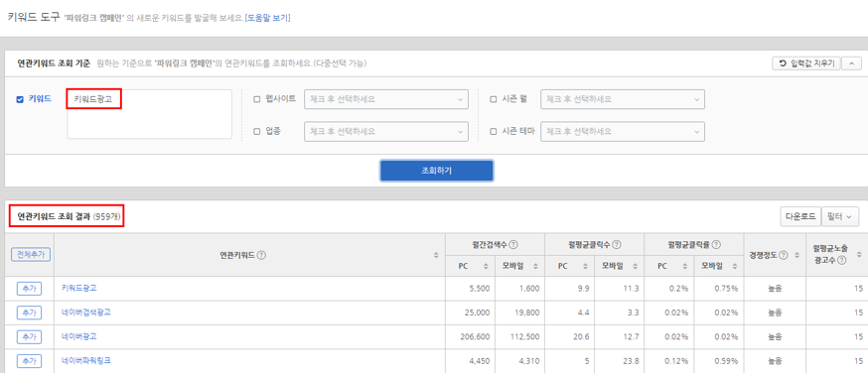This screenshot has width=868, height=373.
Task: Click help icon beside 월간검색수 header
Action: (x=513, y=244)
